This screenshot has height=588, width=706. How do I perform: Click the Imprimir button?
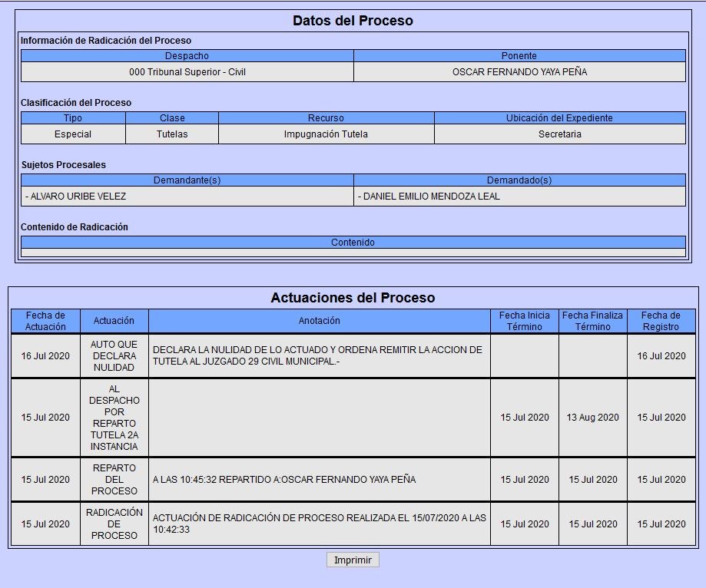click(353, 560)
